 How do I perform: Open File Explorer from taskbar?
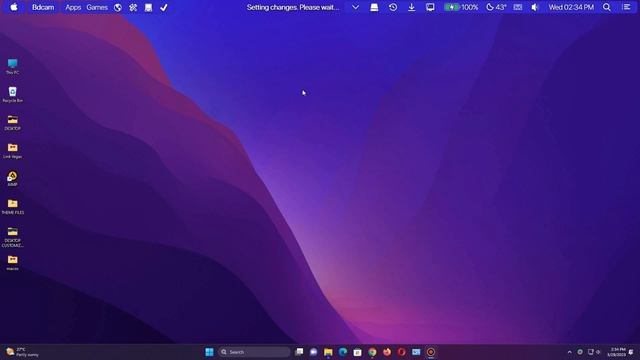pyautogui.click(x=328, y=352)
